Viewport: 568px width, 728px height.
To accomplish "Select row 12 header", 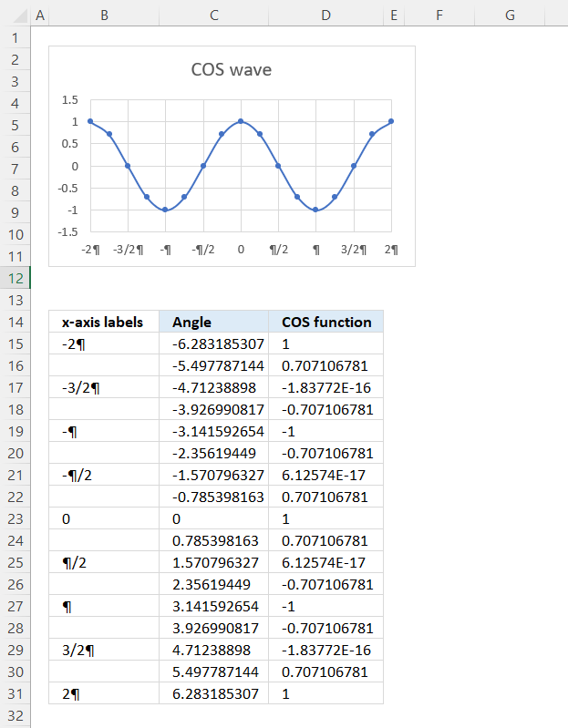I will (15, 278).
